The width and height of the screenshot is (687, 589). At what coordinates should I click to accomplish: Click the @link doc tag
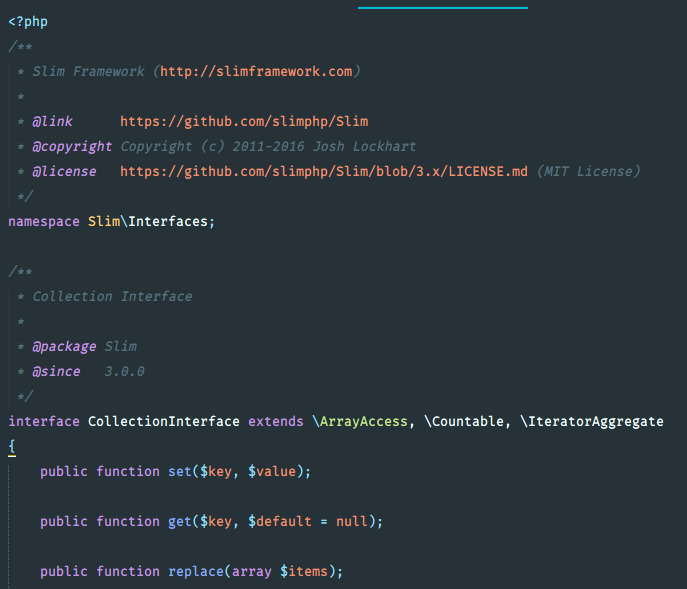52,121
